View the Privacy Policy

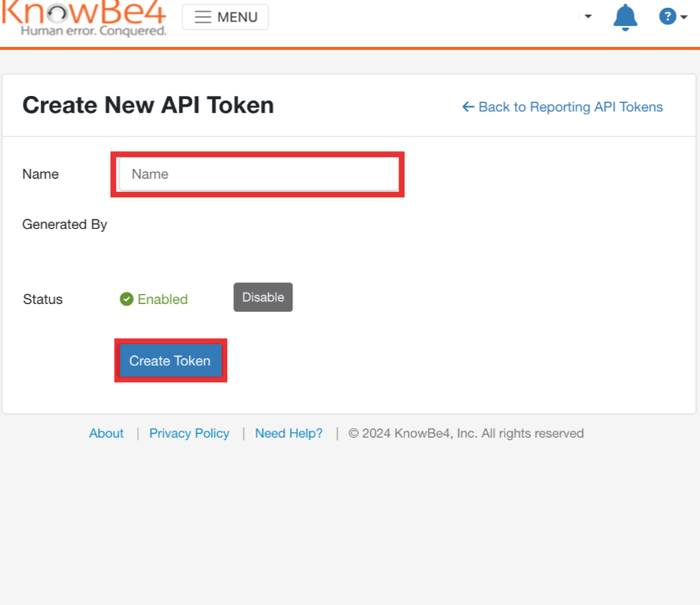click(189, 433)
